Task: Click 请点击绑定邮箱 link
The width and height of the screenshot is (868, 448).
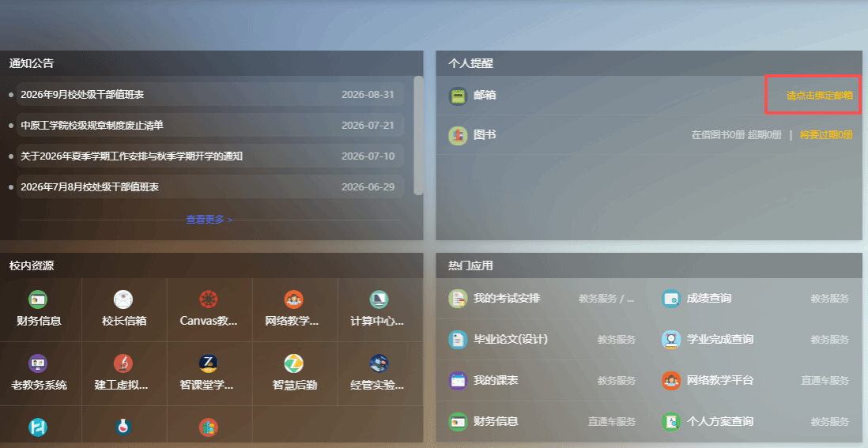Action: coord(819,96)
